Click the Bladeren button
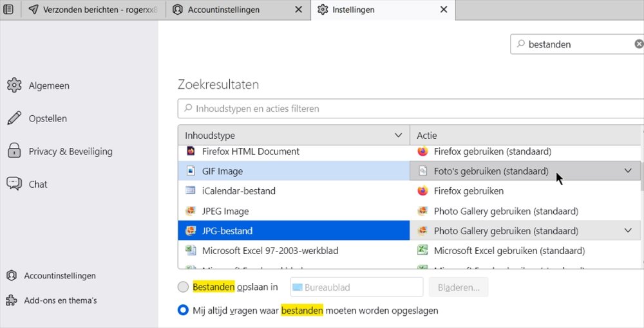 [459, 287]
